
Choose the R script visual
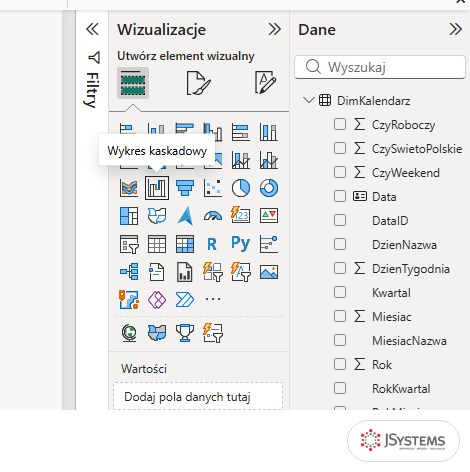click(x=212, y=244)
